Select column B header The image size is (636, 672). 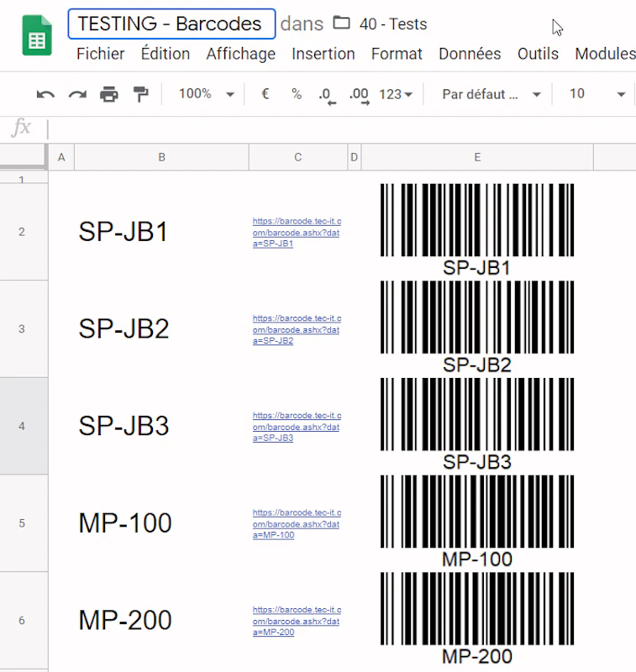pos(161,157)
